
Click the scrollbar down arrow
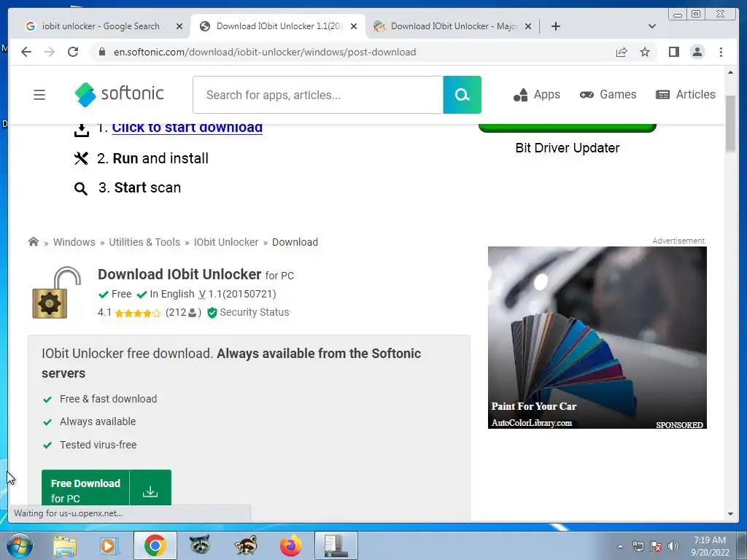click(x=730, y=514)
